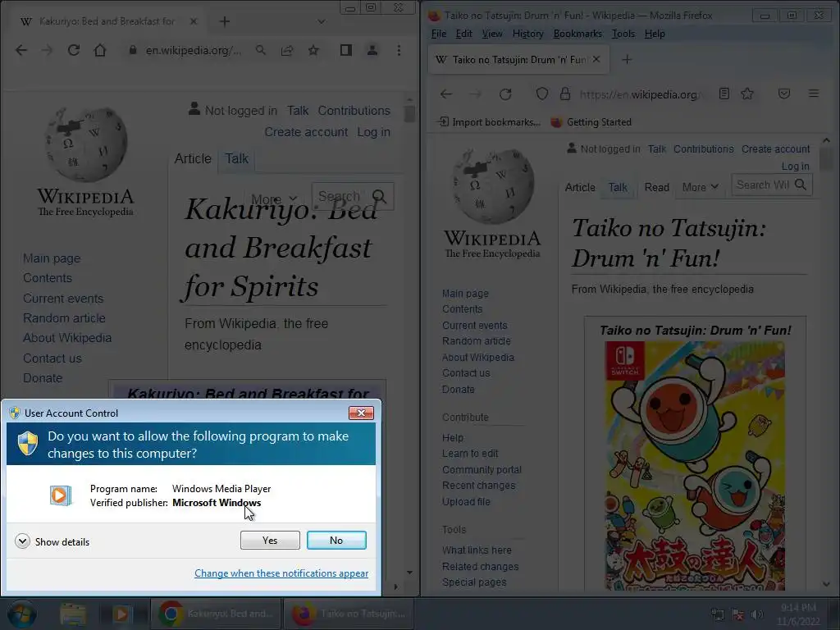Image resolution: width=840 pixels, height=630 pixels.
Task: Open Firefox Bookmarks menu
Action: (577, 34)
